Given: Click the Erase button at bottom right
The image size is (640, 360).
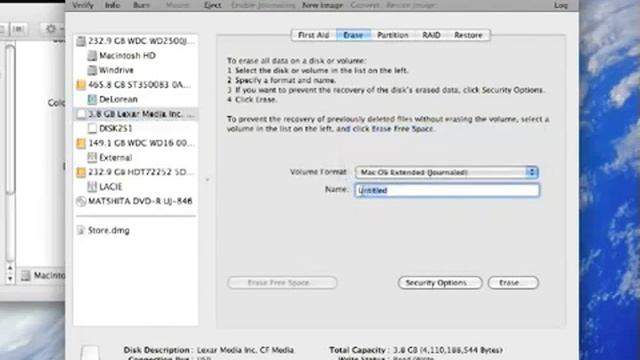Looking at the screenshot, I should 513,283.
